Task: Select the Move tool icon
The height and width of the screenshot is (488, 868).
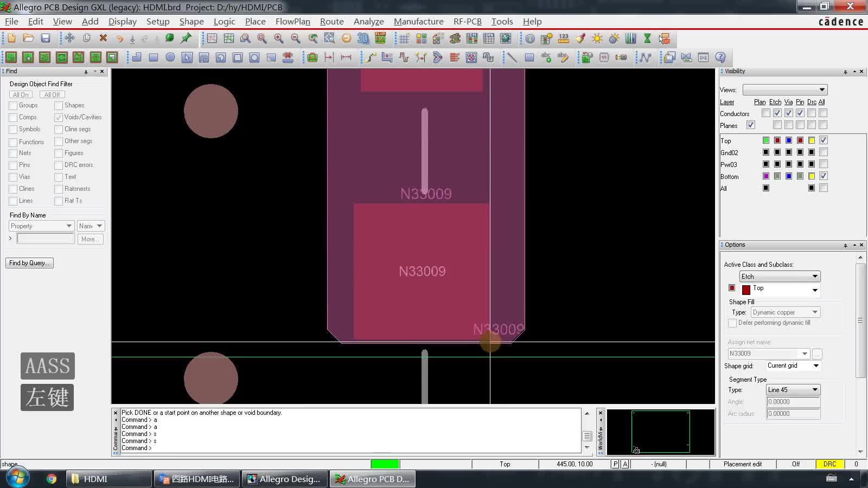Action: click(69, 38)
